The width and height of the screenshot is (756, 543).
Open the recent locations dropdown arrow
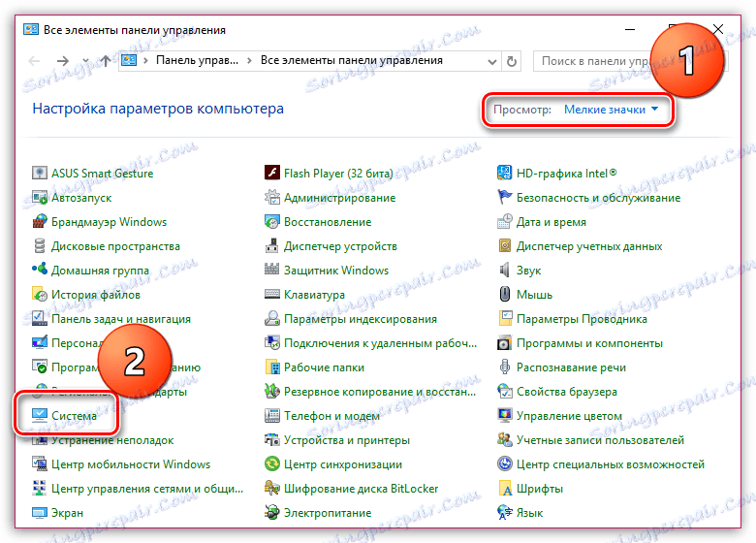point(86,61)
